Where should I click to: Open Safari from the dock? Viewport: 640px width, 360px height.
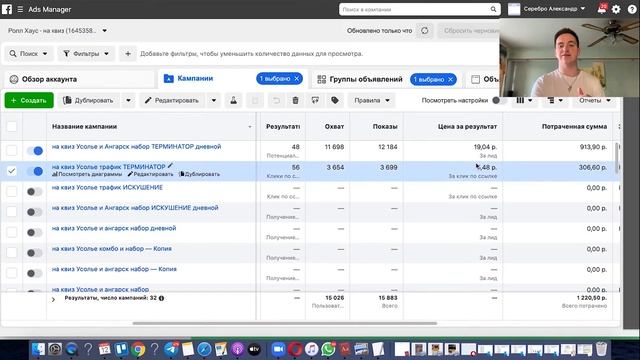pos(204,349)
